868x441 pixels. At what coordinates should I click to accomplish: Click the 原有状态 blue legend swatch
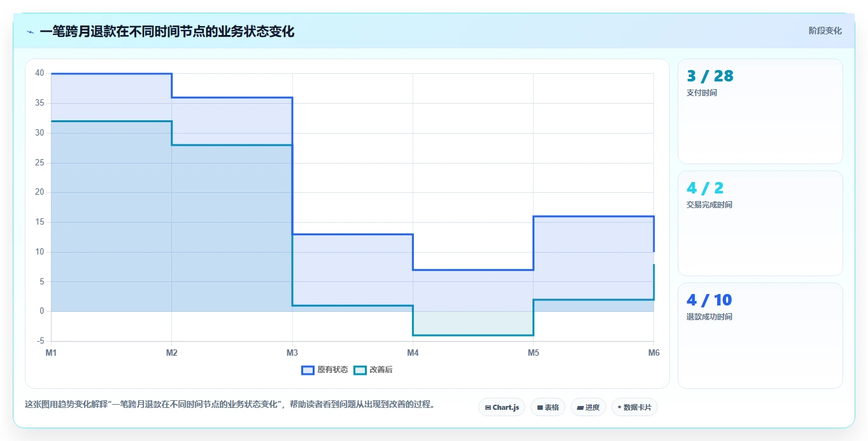tap(308, 370)
